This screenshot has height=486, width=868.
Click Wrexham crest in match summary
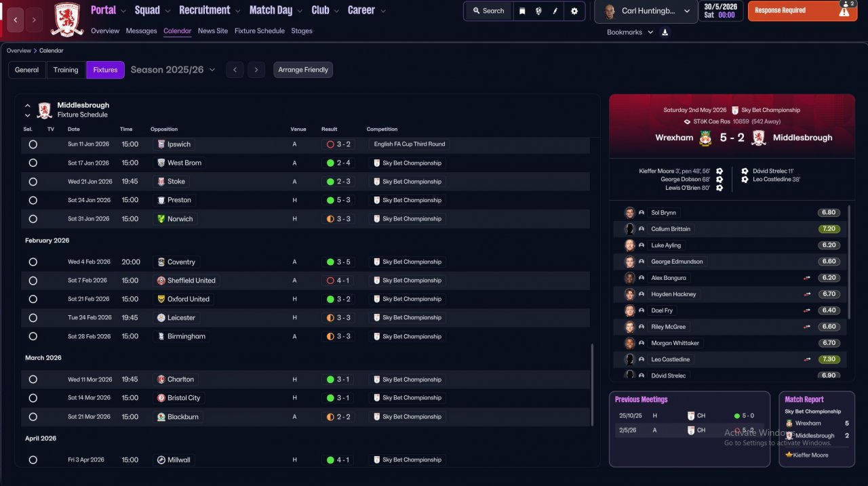pyautogui.click(x=705, y=138)
